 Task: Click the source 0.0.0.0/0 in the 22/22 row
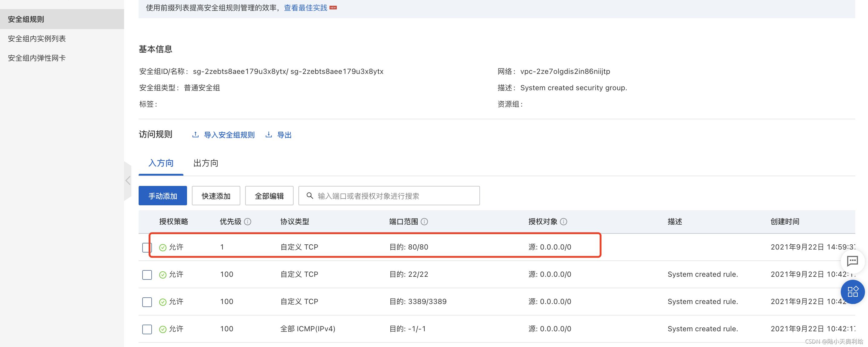pyautogui.click(x=550, y=275)
